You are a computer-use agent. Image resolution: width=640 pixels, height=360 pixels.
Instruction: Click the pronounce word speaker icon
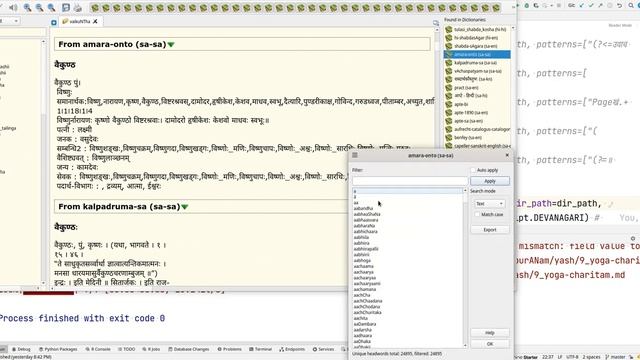pos(13,7)
